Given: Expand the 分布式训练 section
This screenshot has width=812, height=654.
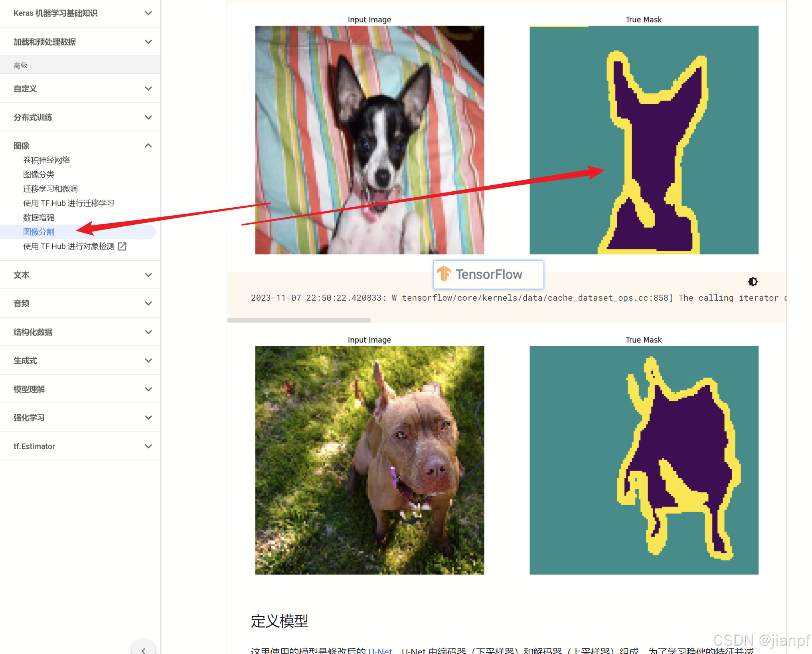Looking at the screenshot, I should tap(148, 117).
